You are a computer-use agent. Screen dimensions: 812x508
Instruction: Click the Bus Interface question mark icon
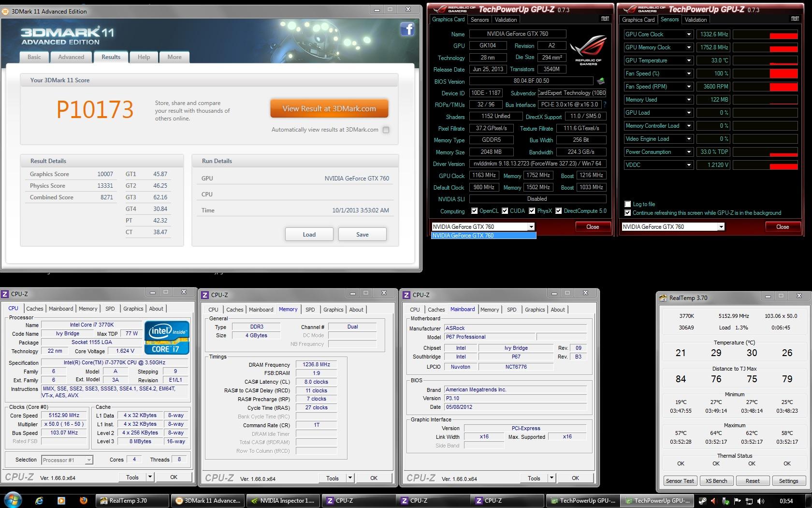tap(605, 105)
